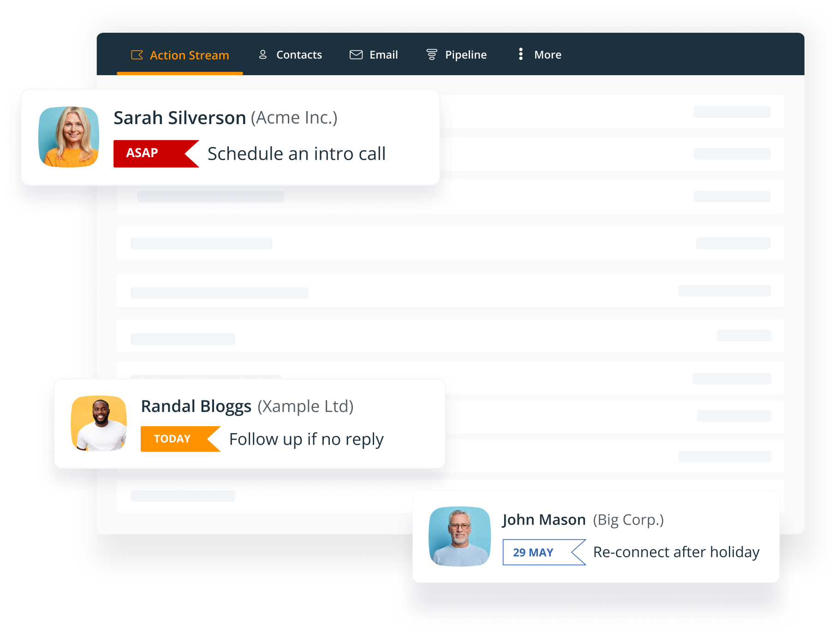This screenshot has height=631, width=840.
Task: Click the Action Stream flag icon
Action: point(137,55)
